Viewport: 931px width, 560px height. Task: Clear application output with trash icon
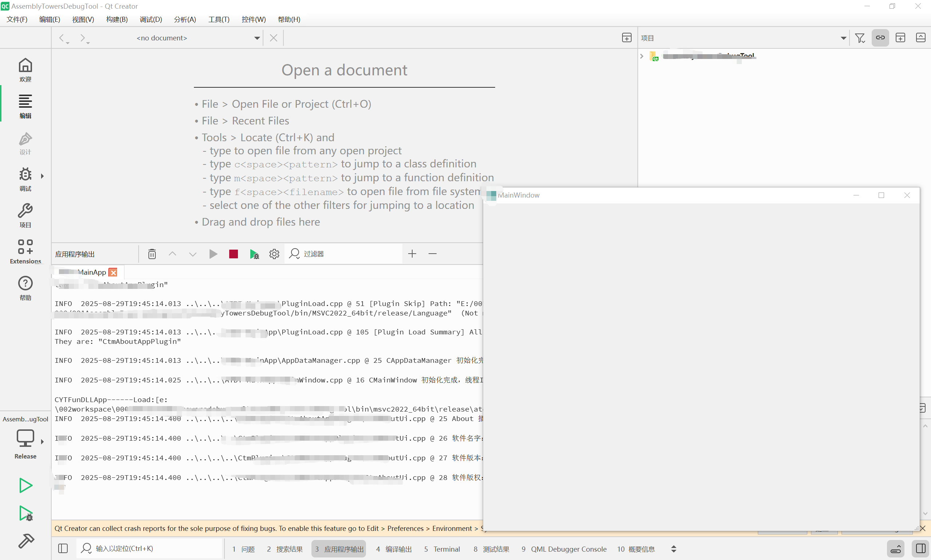click(152, 254)
